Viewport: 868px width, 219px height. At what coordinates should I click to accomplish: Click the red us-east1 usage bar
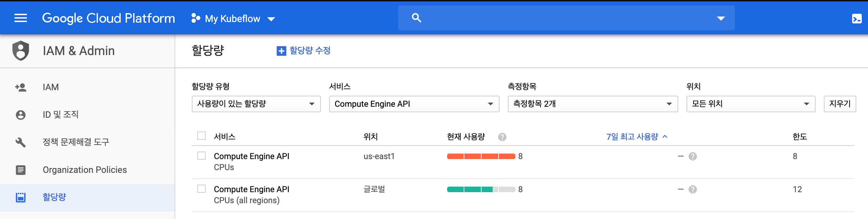pyautogui.click(x=481, y=156)
